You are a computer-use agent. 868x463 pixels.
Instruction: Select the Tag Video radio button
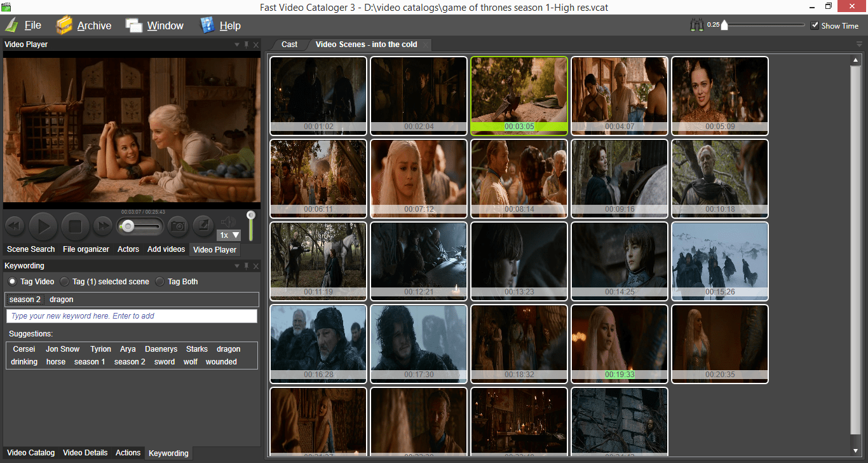(12, 282)
